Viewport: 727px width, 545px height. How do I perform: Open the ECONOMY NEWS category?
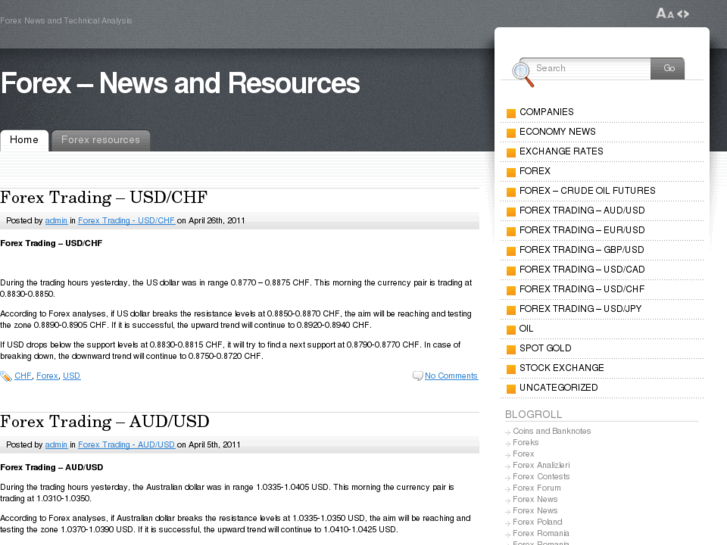coord(557,132)
